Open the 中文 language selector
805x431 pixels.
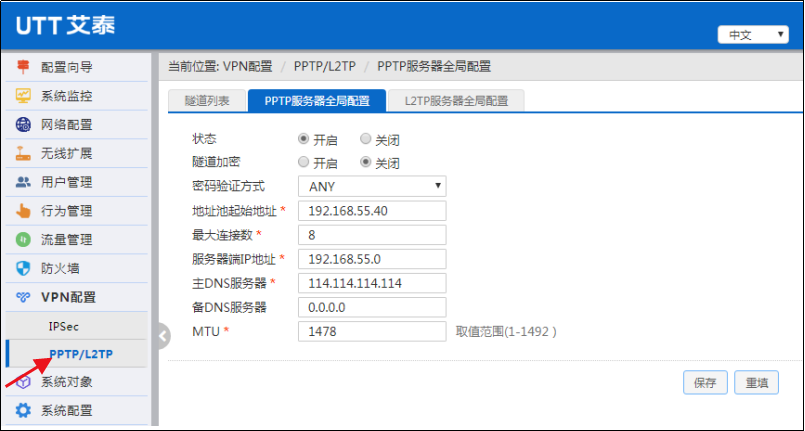753,35
